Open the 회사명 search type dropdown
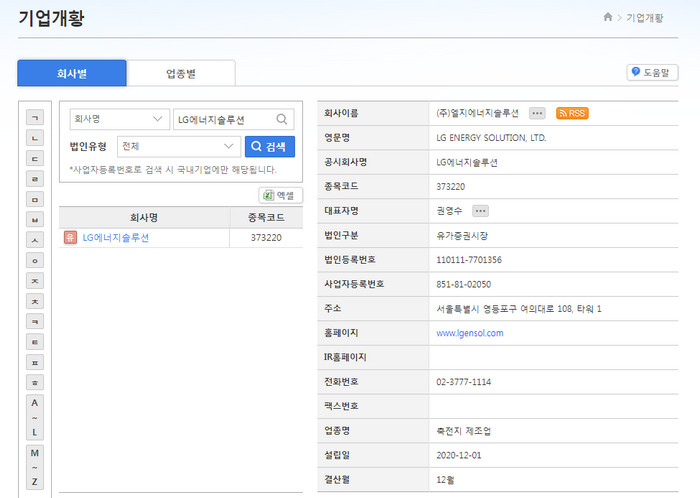 (120, 119)
